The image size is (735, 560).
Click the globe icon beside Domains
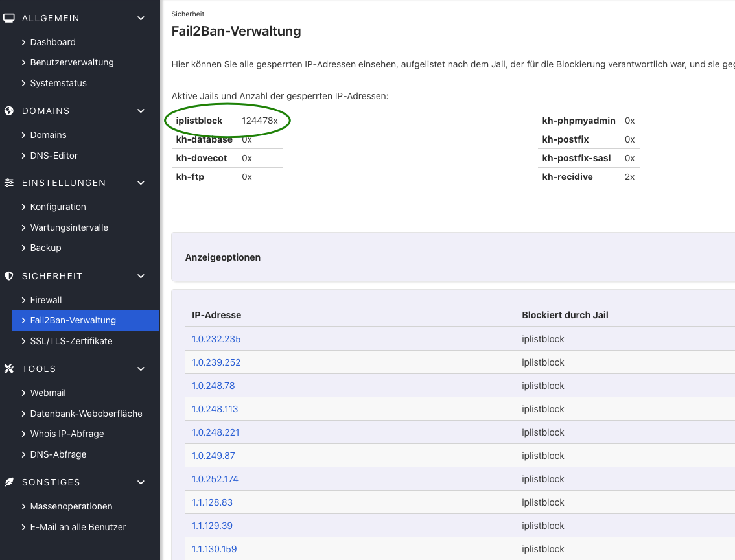(9, 111)
